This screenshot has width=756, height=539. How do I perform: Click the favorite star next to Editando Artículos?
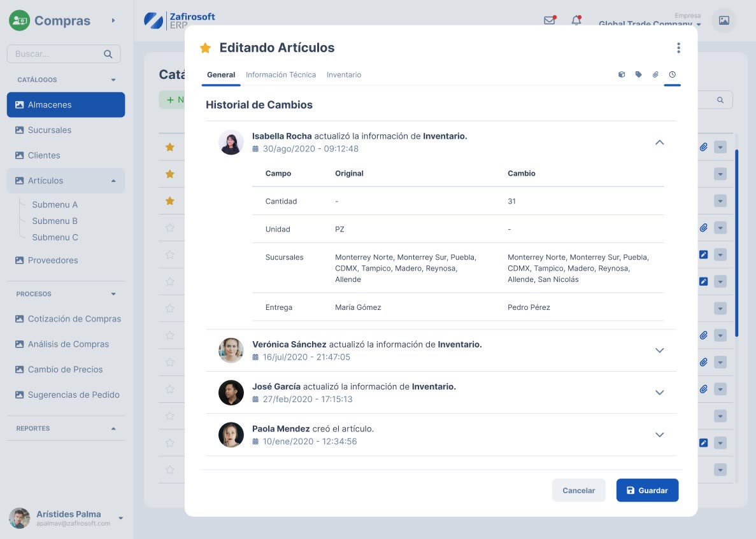coord(205,48)
